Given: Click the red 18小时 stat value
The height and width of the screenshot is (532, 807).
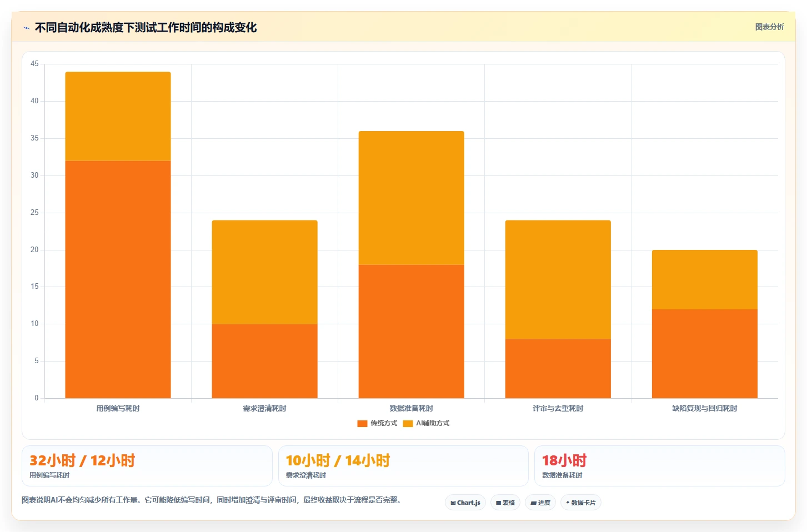Looking at the screenshot, I should coord(564,460).
